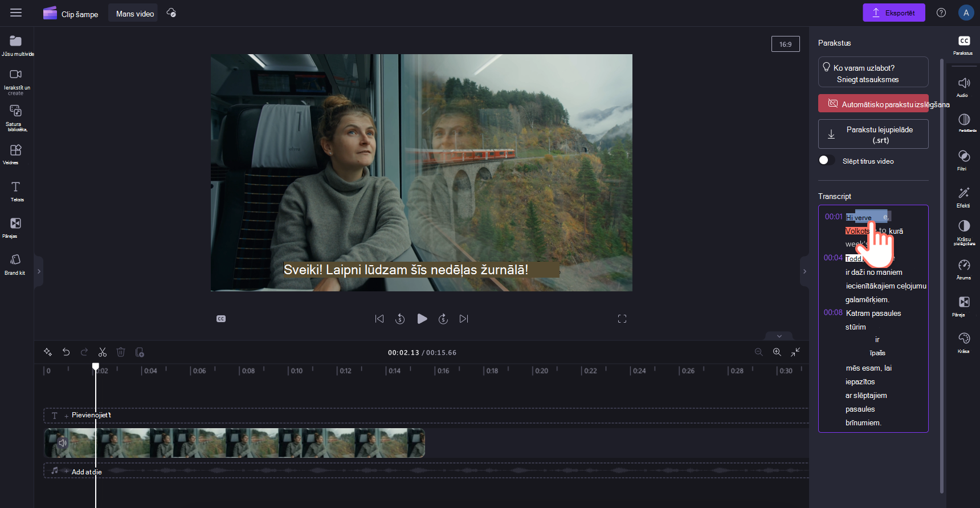Fit timeline to screen
This screenshot has height=508, width=980.
tap(795, 352)
